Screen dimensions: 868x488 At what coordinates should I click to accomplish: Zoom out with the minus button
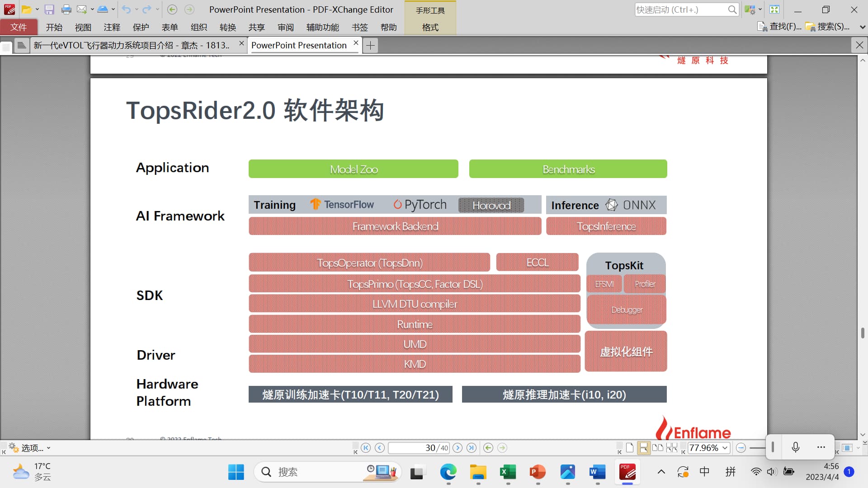pyautogui.click(x=741, y=448)
